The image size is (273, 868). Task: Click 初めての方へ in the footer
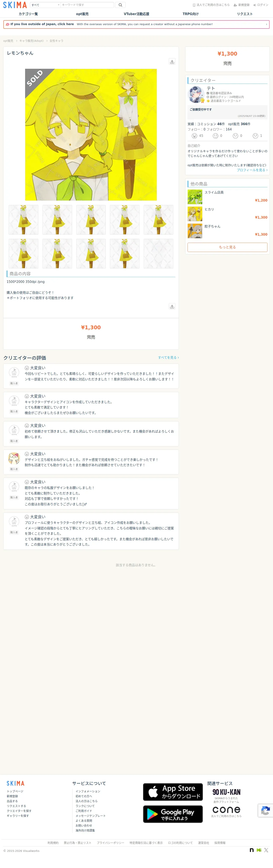pyautogui.click(x=84, y=796)
